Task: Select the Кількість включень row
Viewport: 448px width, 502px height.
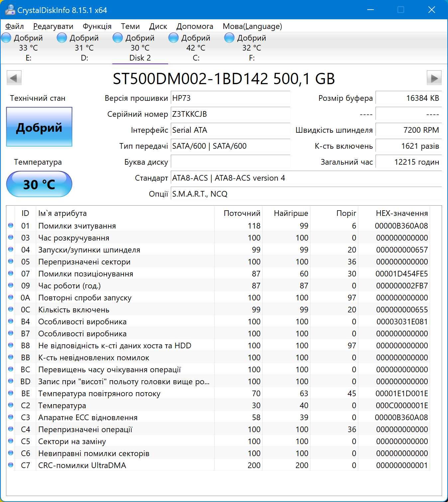Action: click(x=218, y=309)
